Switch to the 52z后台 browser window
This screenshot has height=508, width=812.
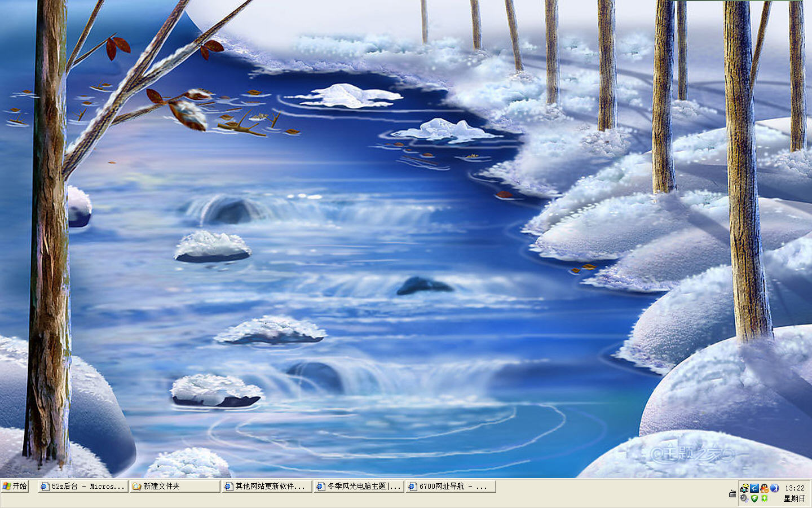[x=82, y=486]
